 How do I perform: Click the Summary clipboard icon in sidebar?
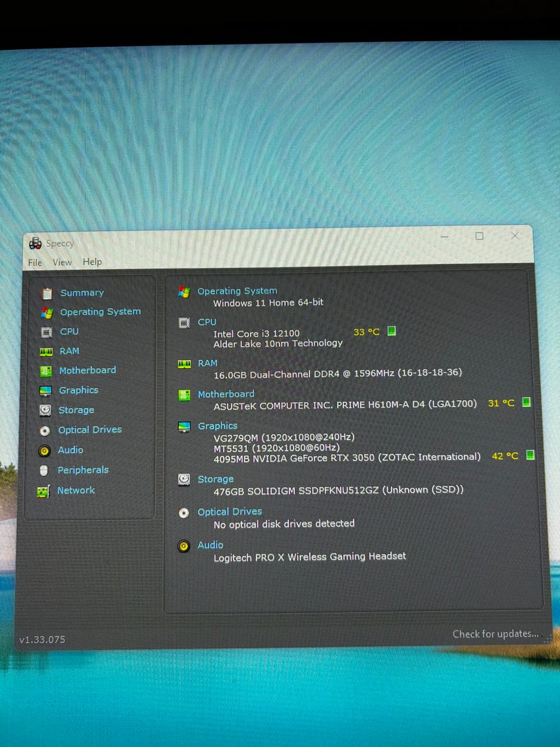47,294
